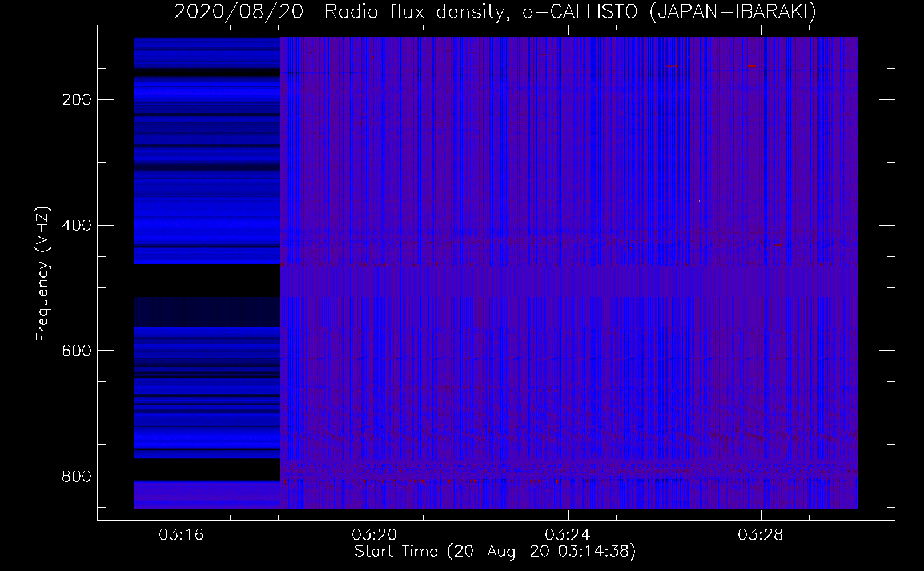Screen dimensions: 924x571
Task: Click the plot title "2020/08/20 Radio flux density, e-CALLISTO (JAPAN-IBARAKI)"
Action: coord(495,12)
